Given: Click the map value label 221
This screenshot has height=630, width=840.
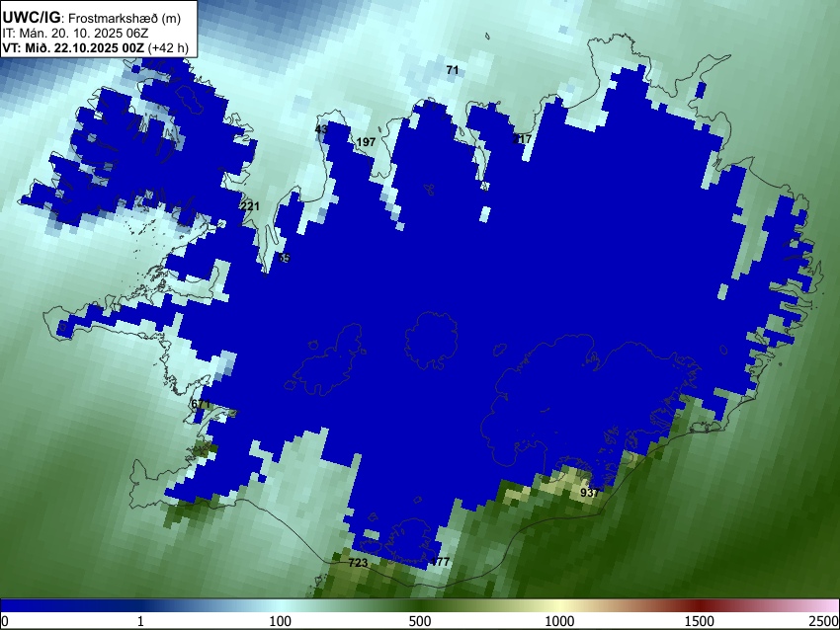Looking at the screenshot, I should pos(250,206).
